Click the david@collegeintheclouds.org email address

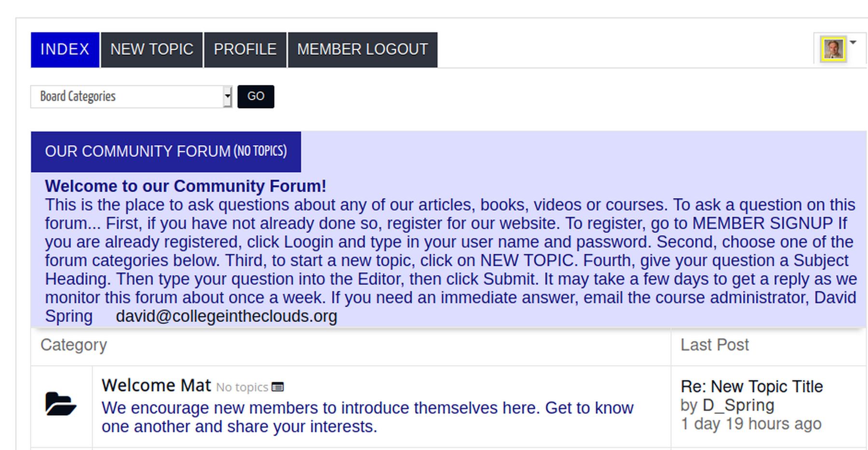(x=226, y=316)
